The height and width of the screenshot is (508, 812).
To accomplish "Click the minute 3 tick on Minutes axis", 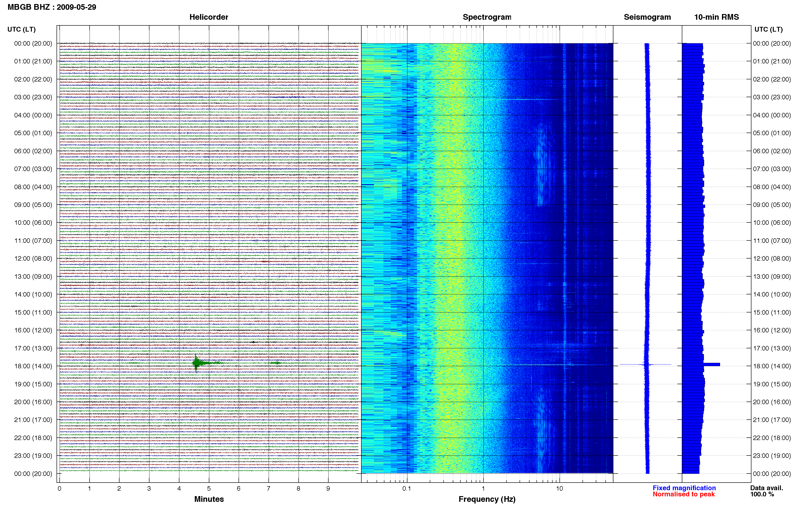I will [149, 489].
